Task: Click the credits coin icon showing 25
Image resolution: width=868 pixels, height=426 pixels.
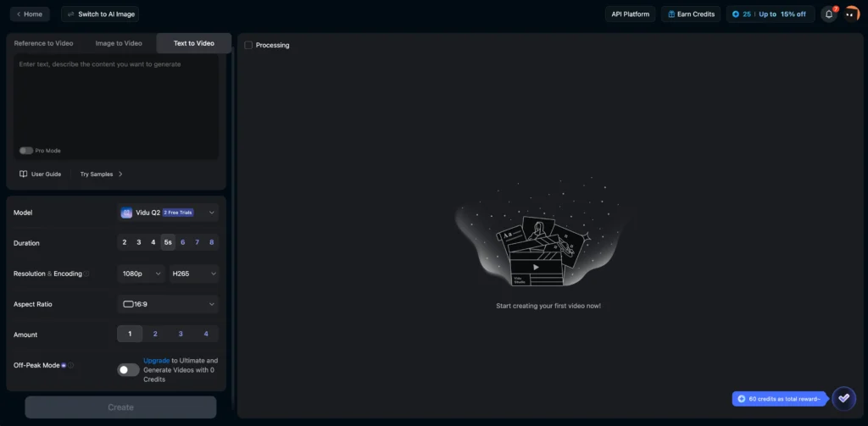Action: 735,14
